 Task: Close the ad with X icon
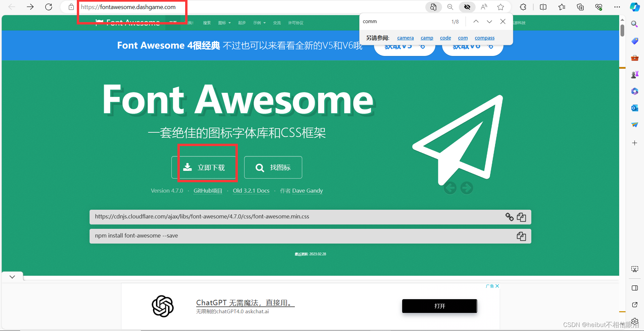pyautogui.click(x=497, y=286)
